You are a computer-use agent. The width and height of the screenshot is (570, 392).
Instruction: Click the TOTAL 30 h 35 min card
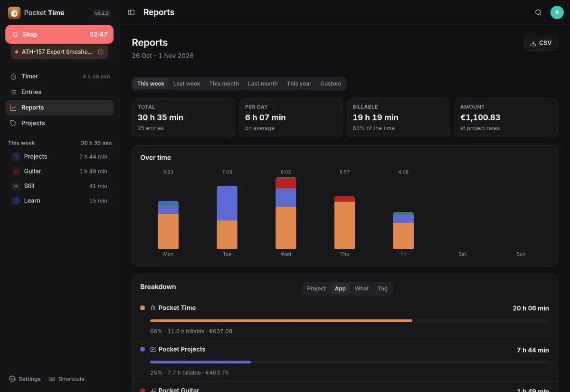click(x=183, y=118)
